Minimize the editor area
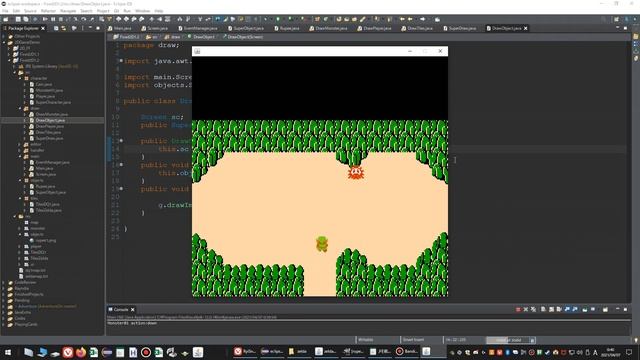The width and height of the screenshot is (640, 360). (x=617, y=28)
